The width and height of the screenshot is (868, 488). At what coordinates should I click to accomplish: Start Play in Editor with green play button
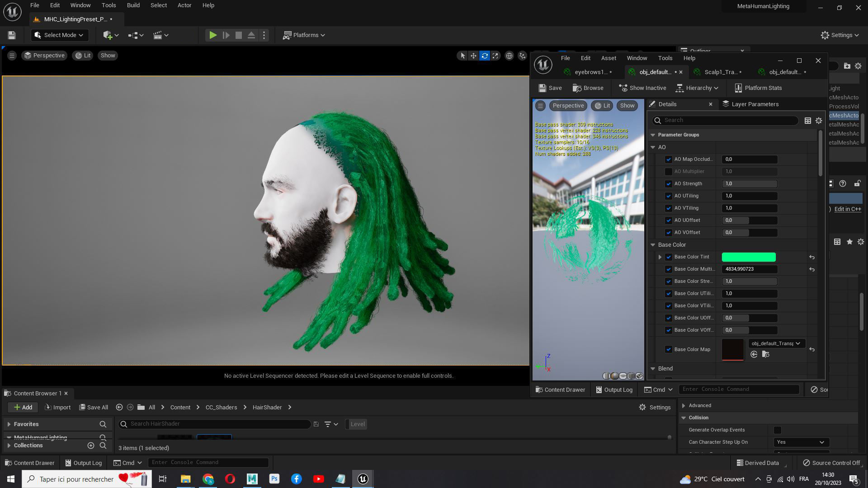[213, 35]
